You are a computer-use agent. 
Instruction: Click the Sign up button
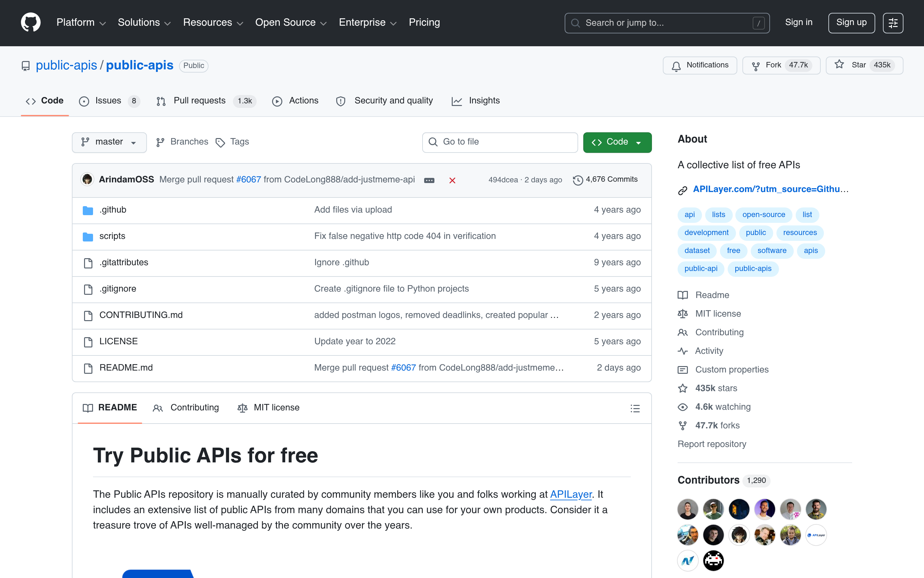[x=851, y=23]
